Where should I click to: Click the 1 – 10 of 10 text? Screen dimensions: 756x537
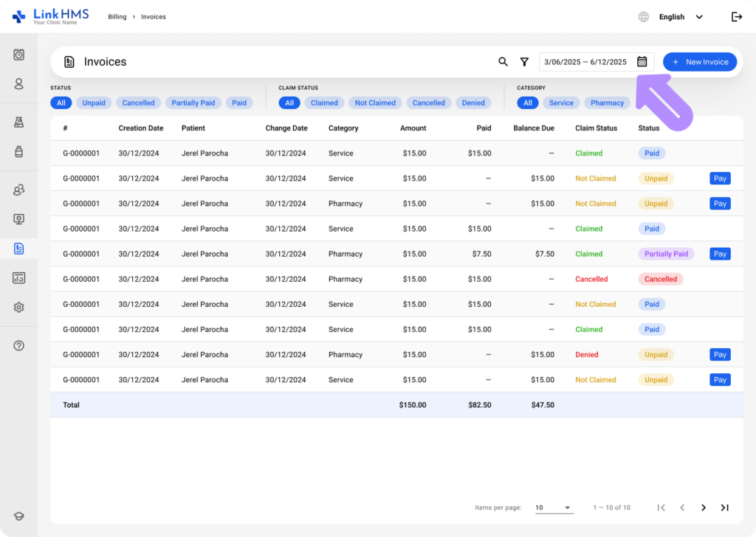(x=612, y=507)
